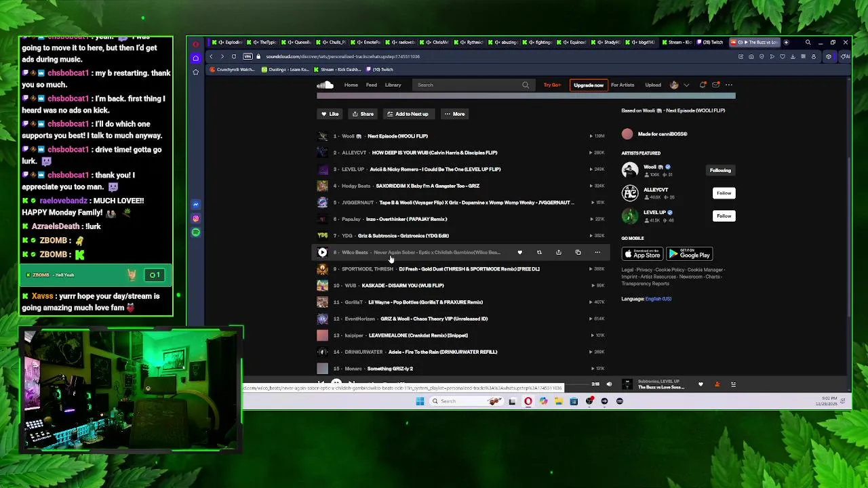This screenshot has height=488, width=868.
Task: Open the Instagram icon in Opera sidebar
Action: 195,218
